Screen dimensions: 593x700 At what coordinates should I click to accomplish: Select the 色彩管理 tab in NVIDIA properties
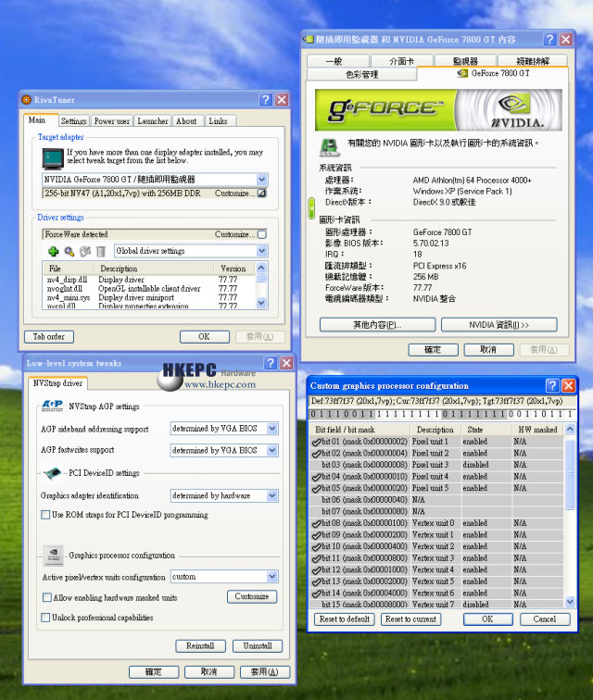pos(362,75)
